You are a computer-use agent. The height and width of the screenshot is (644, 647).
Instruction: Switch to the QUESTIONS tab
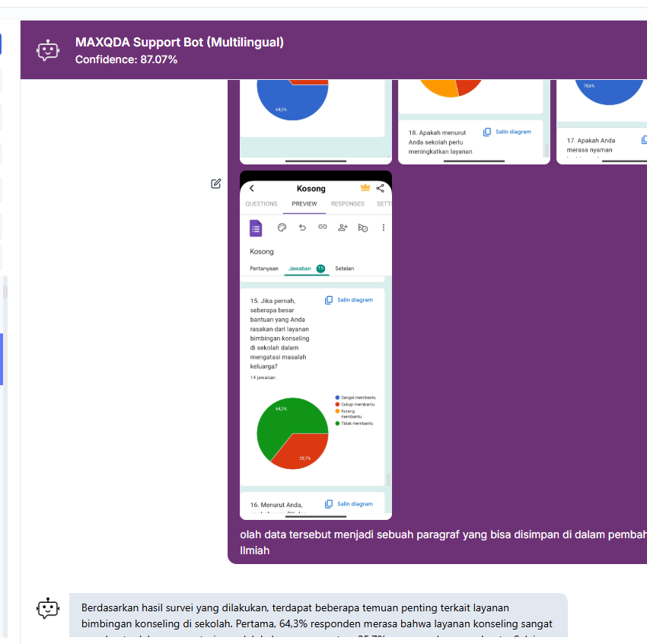click(x=261, y=204)
